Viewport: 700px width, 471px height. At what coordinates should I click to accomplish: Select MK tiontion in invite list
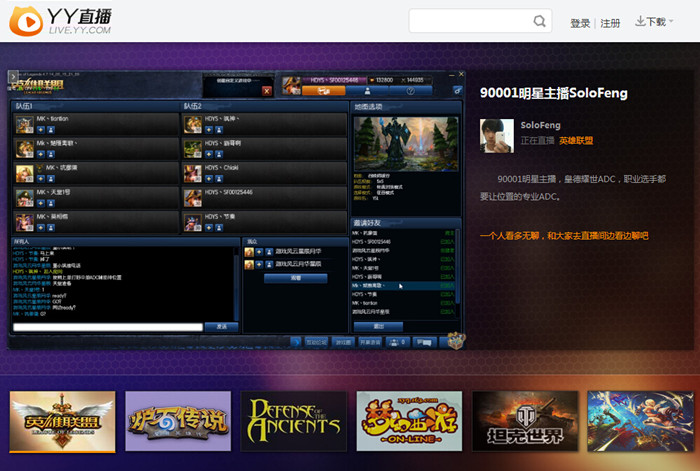pyautogui.click(x=403, y=303)
